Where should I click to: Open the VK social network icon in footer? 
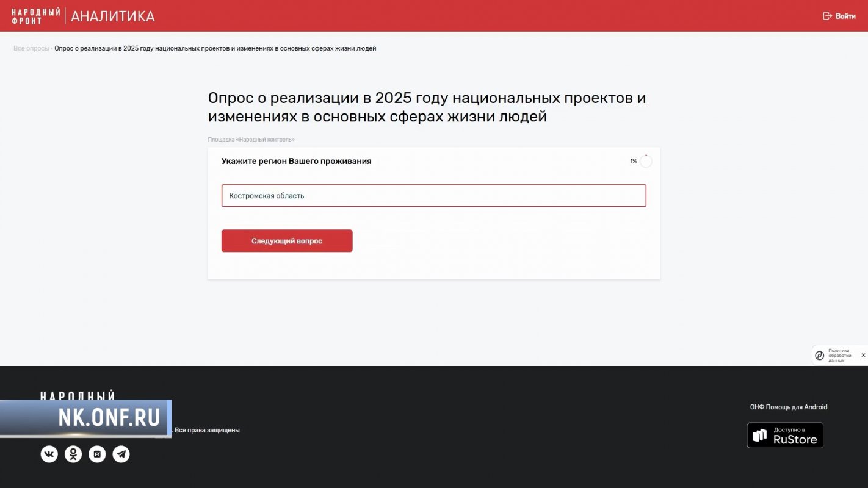(x=49, y=454)
